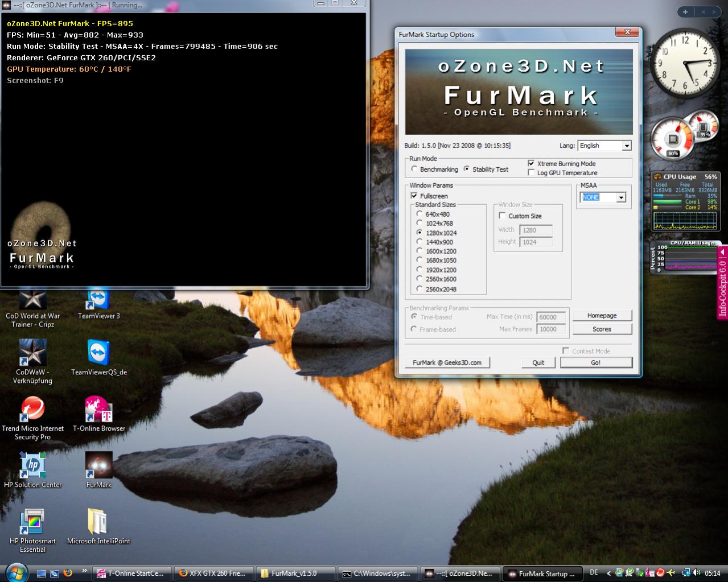
Task: Select the 1920x1200 resolution option
Action: 419,270
